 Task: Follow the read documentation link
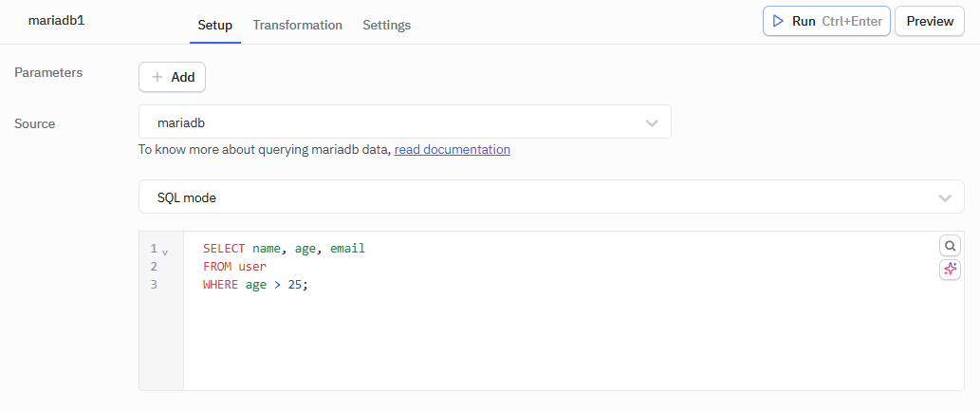453,149
